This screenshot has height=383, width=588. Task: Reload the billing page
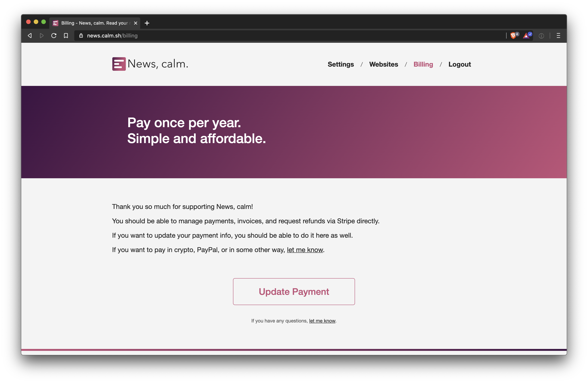[x=54, y=36]
